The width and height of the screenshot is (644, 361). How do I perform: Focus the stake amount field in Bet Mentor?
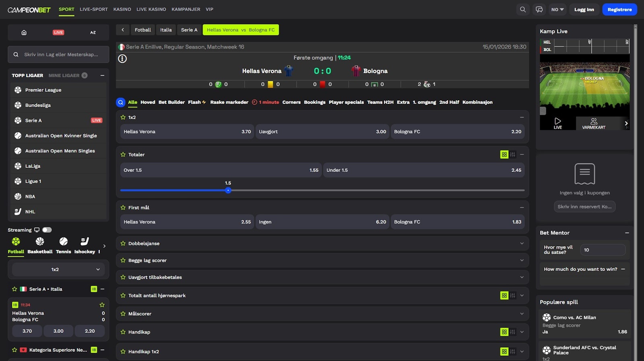[603, 250]
